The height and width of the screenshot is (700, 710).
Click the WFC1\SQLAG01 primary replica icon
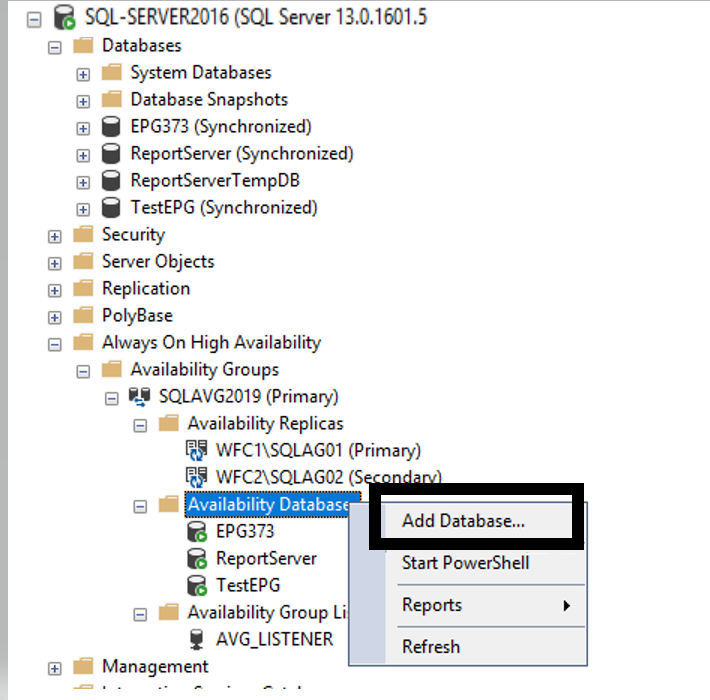click(198, 450)
